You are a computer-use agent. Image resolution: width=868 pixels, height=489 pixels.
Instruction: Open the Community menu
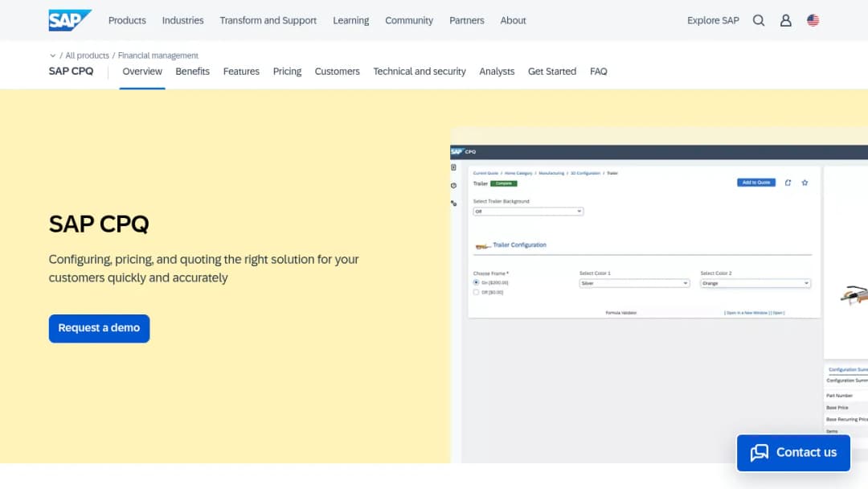(409, 20)
